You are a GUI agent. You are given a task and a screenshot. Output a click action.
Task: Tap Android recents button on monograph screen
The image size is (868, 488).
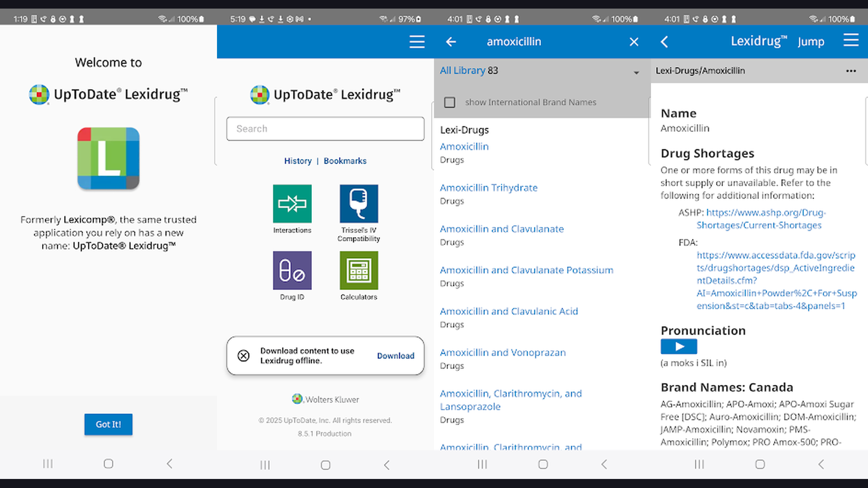tap(699, 464)
